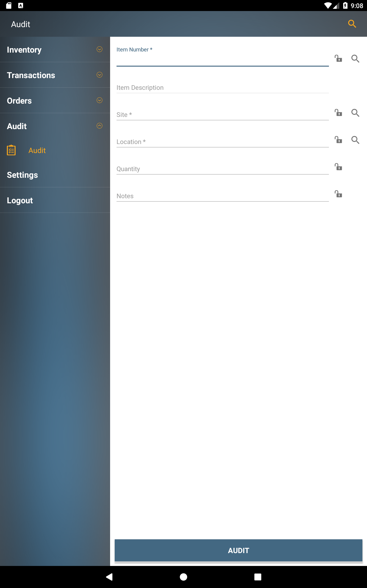This screenshot has height=588, width=367.
Task: Open Settings from the sidebar
Action: [x=55, y=175]
